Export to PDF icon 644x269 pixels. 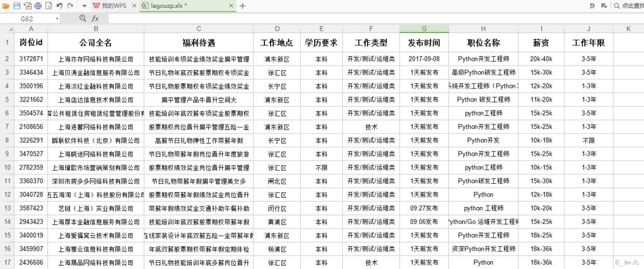pyautogui.click(x=28, y=6)
